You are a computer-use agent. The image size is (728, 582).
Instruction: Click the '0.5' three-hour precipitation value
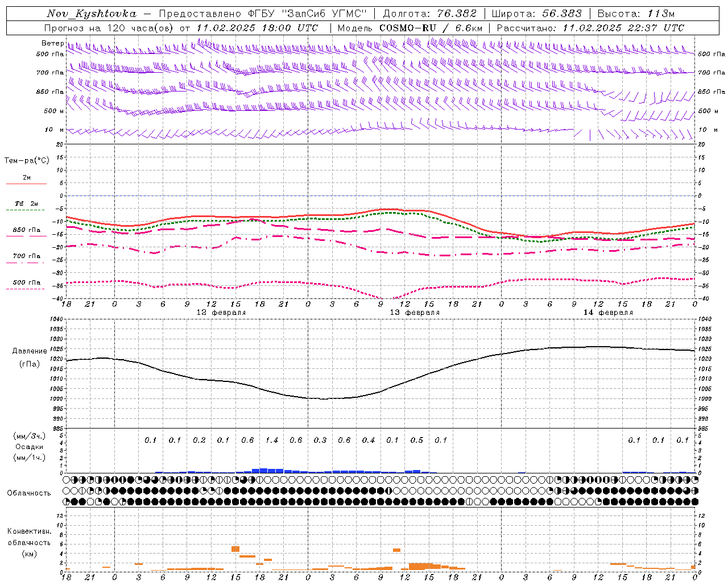pos(417,440)
